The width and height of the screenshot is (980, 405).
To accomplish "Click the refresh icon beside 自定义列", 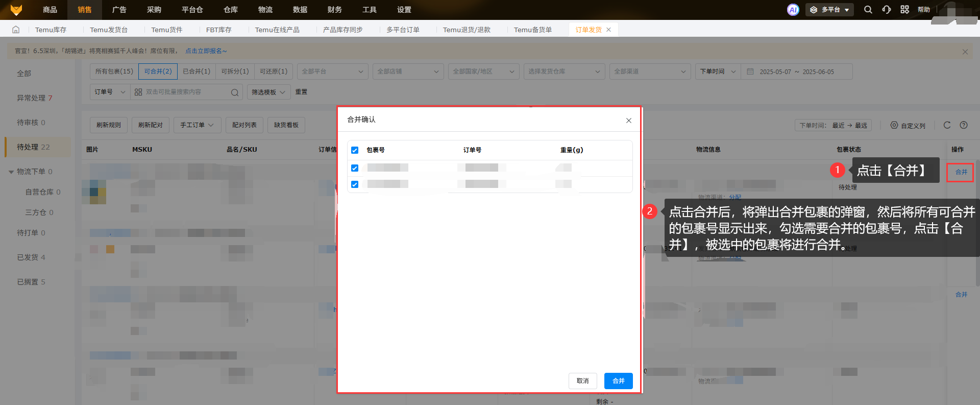I will coord(947,125).
